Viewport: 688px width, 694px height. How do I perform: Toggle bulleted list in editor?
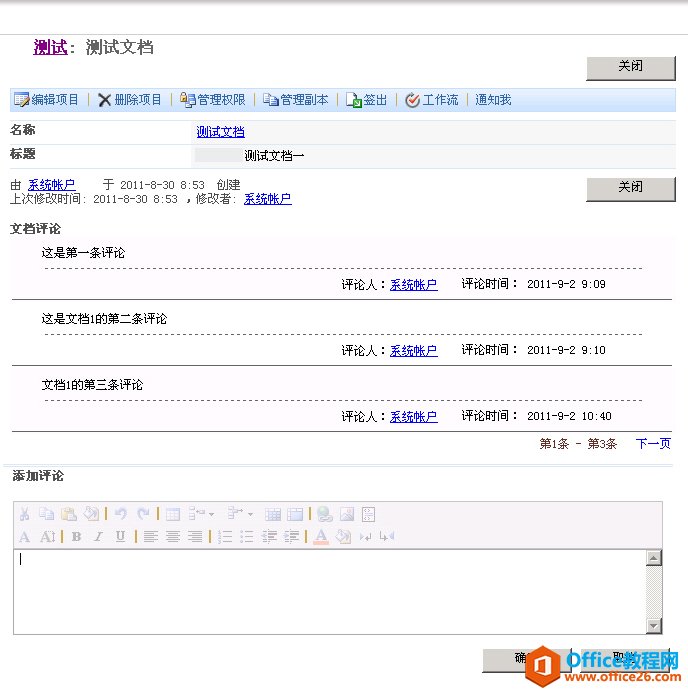[x=247, y=537]
